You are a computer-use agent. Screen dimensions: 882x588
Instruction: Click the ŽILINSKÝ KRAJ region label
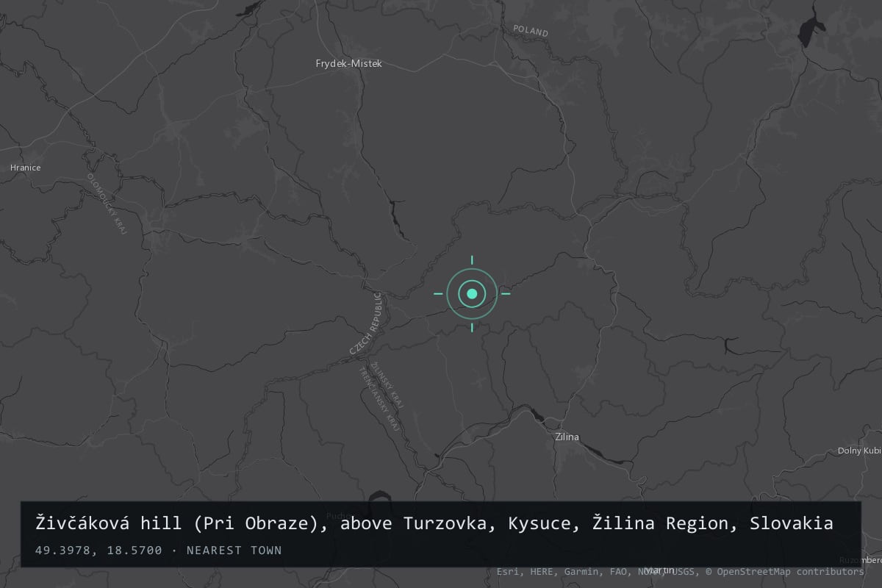(389, 386)
